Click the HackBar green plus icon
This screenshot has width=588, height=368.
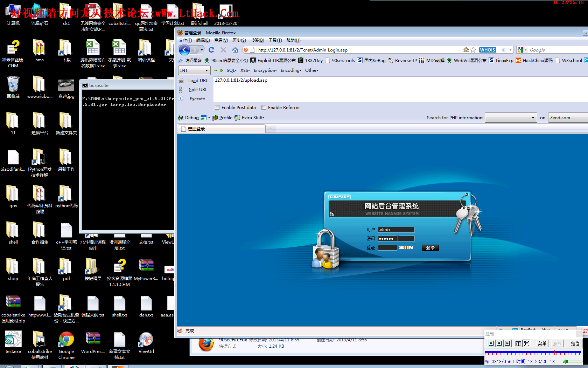221,70
